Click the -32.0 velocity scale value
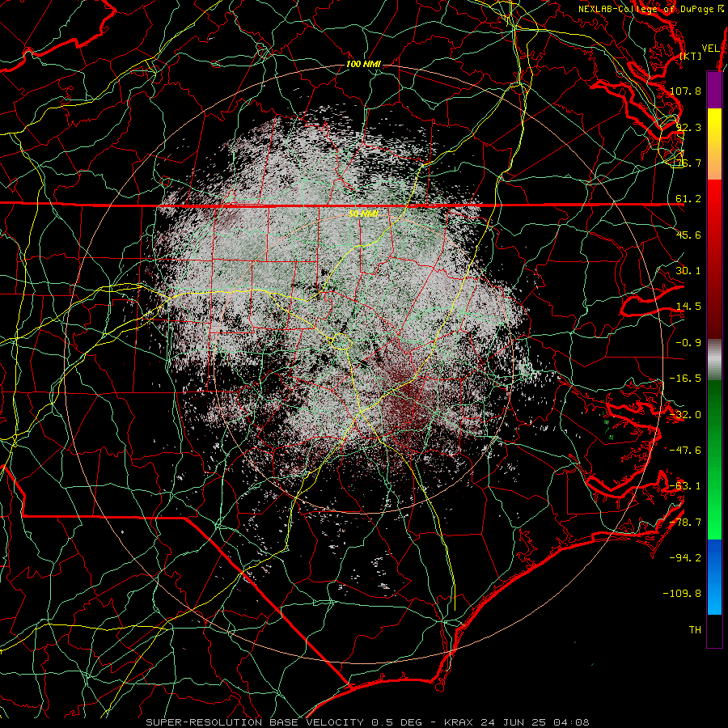This screenshot has height=728, width=728. [685, 415]
